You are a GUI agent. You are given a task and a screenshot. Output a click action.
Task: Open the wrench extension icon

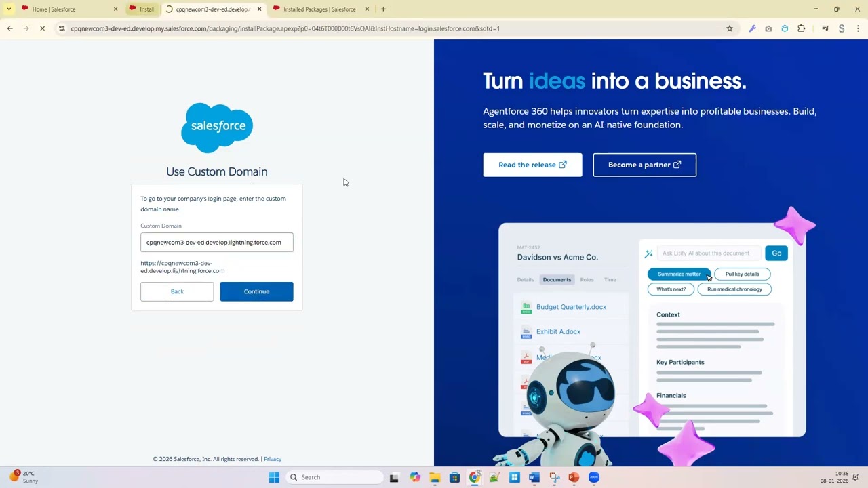point(752,28)
